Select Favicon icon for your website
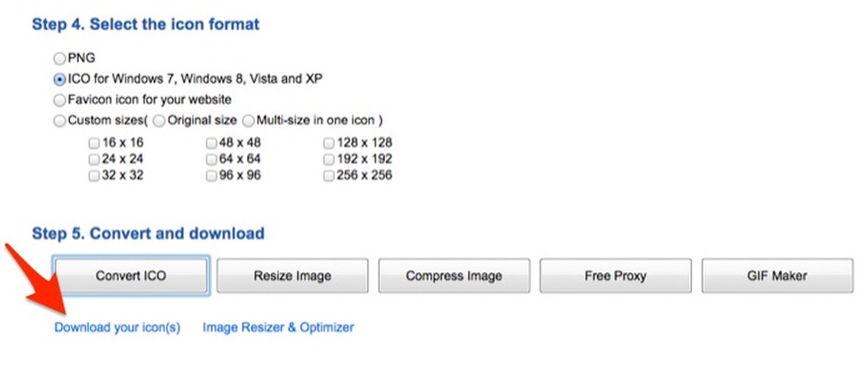 point(59,100)
